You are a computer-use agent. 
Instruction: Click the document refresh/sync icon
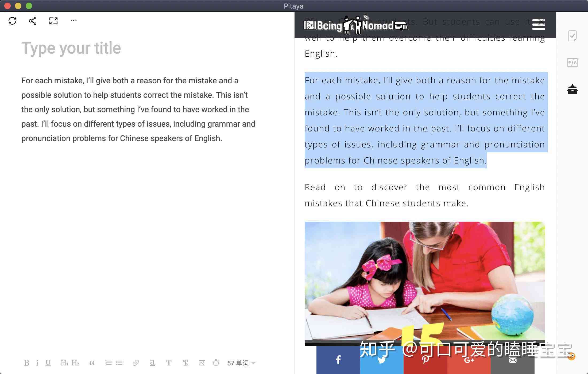[12, 21]
